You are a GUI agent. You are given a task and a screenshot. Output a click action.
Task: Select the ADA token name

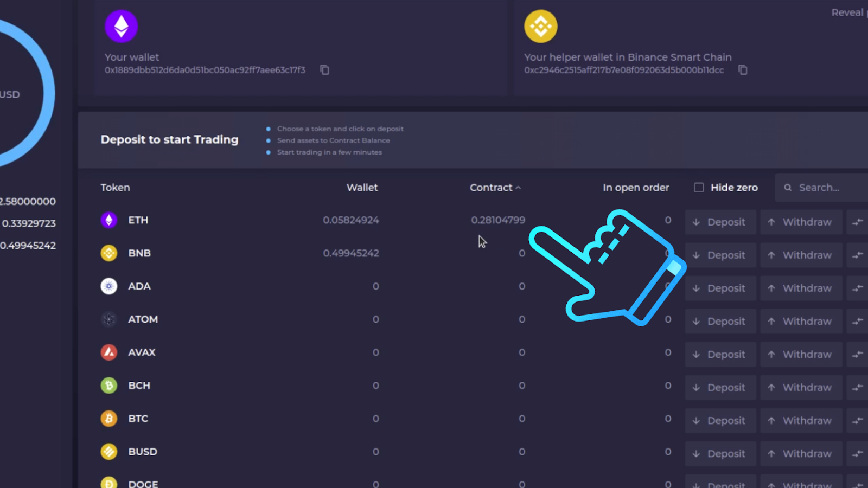[x=139, y=286]
